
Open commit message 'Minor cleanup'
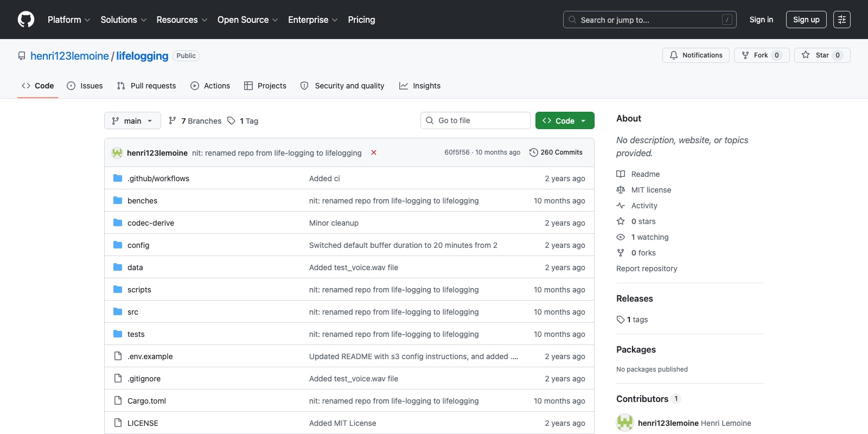[334, 223]
